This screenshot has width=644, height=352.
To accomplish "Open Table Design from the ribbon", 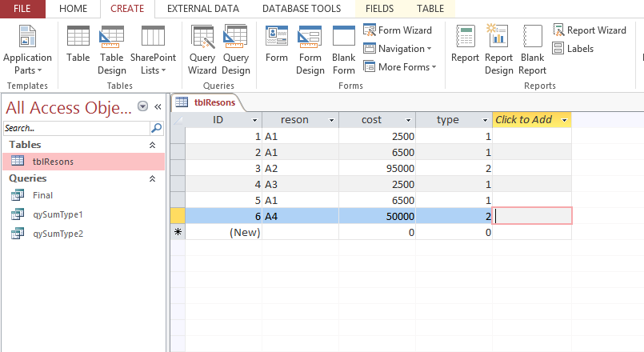I will pyautogui.click(x=112, y=50).
